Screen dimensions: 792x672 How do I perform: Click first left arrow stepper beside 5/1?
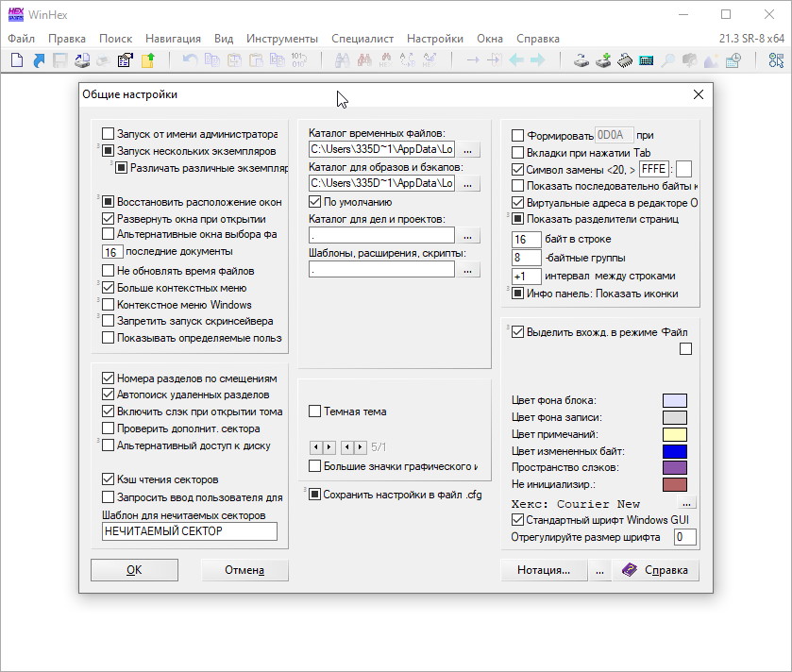315,446
